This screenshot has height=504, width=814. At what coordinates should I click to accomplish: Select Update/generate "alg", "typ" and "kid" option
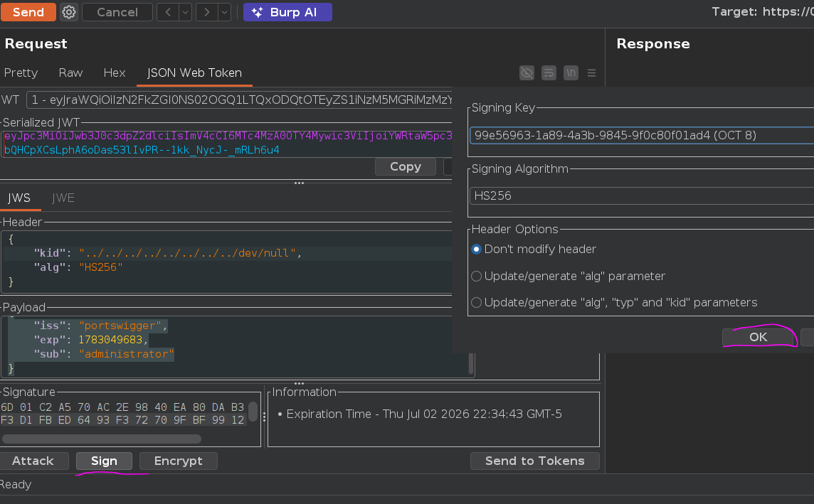coord(614,302)
